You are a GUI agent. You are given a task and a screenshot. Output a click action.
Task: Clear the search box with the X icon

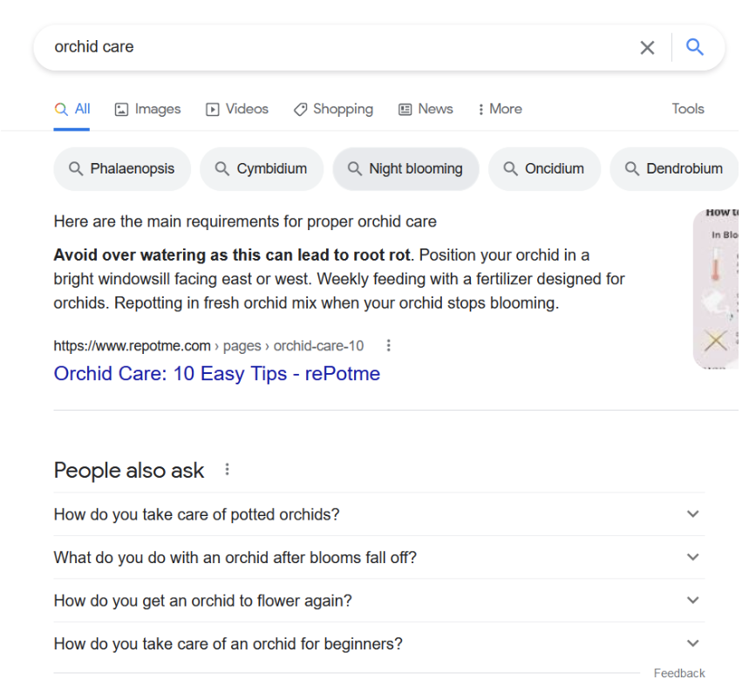click(x=647, y=48)
